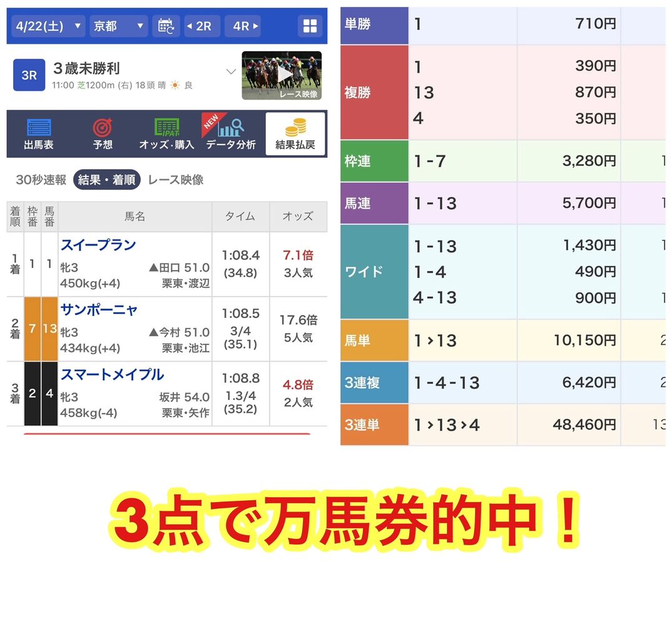The width and height of the screenshot is (672, 641).
Task: Open horse スマートメイプル link
Action: pos(112,375)
